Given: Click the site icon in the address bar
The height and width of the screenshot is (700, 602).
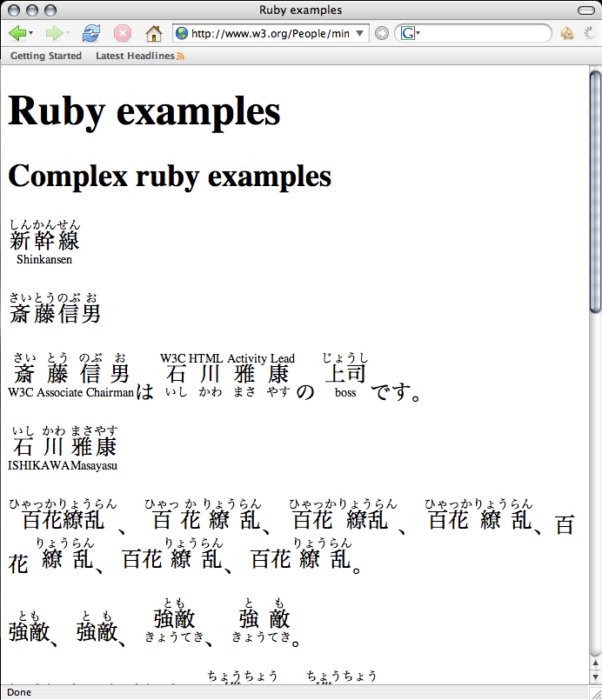Looking at the screenshot, I should pos(182,33).
